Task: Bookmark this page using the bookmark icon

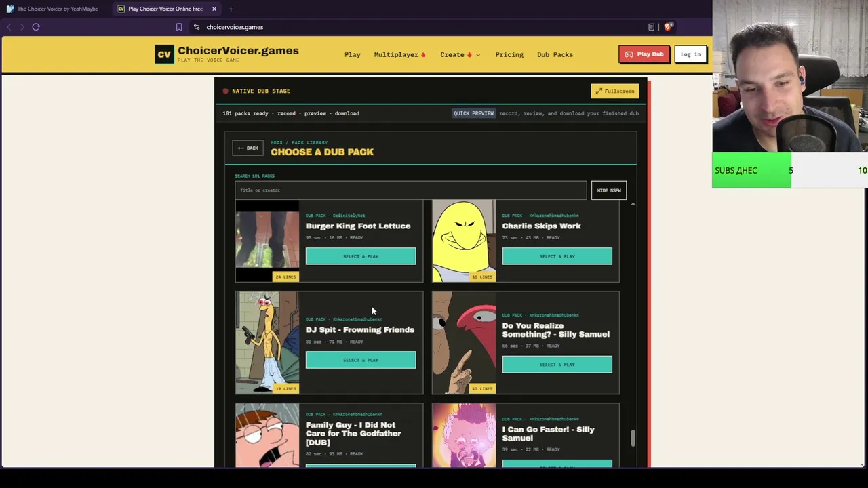Action: pos(179,27)
